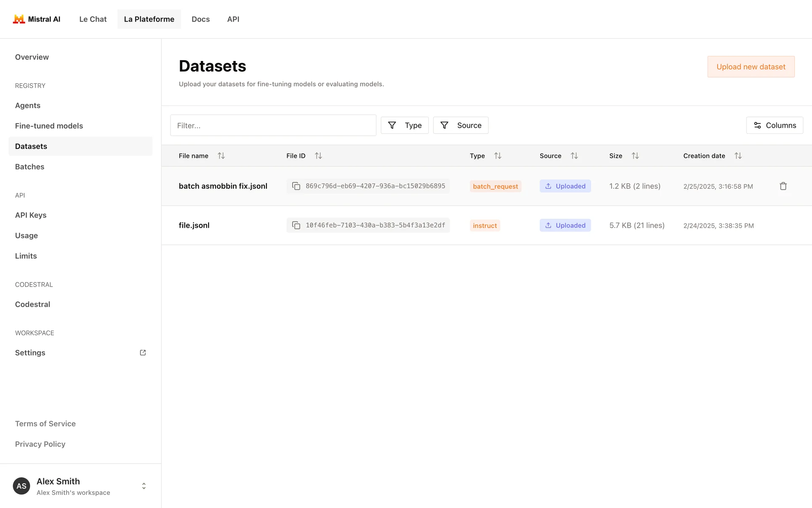Viewport: 812px width, 508px height.
Task: Click the Filter text input field
Action: [x=273, y=125]
